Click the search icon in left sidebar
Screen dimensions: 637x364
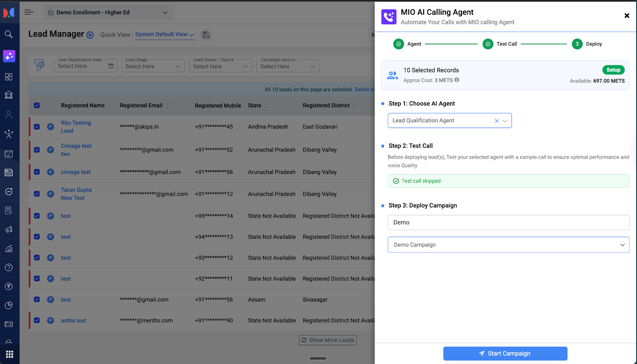(x=9, y=34)
